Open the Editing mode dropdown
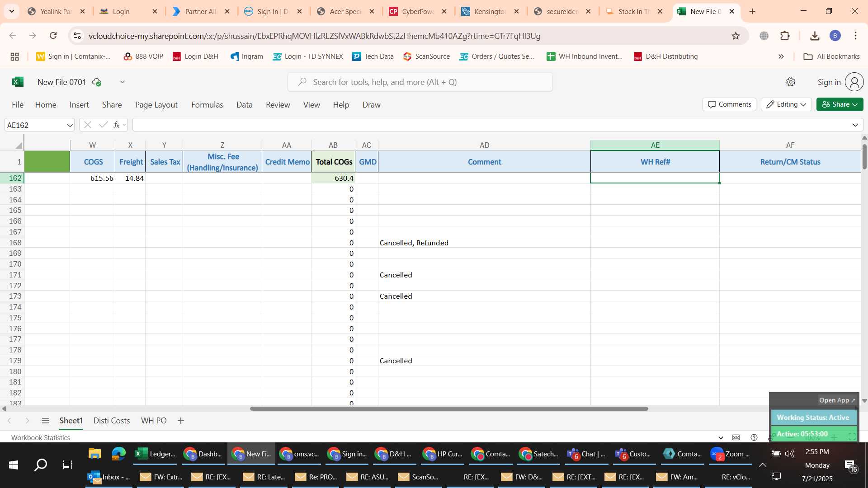Screen dimensions: 868x488 (786, 104)
